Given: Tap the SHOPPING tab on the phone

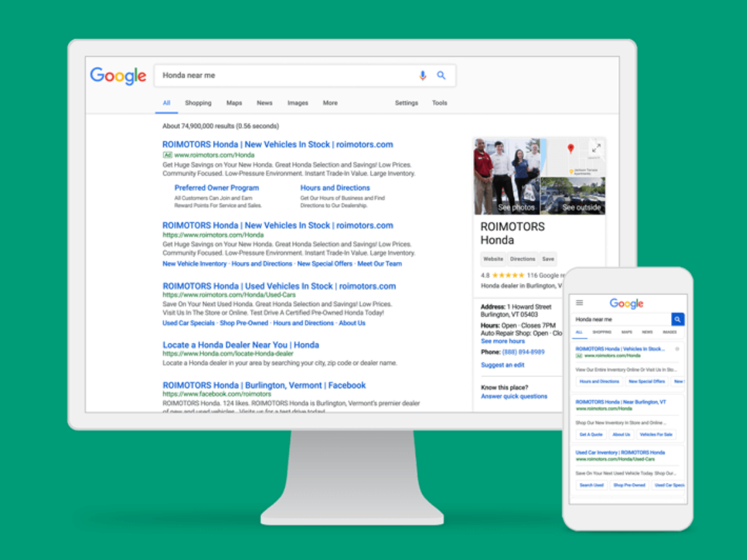Looking at the screenshot, I should [603, 332].
